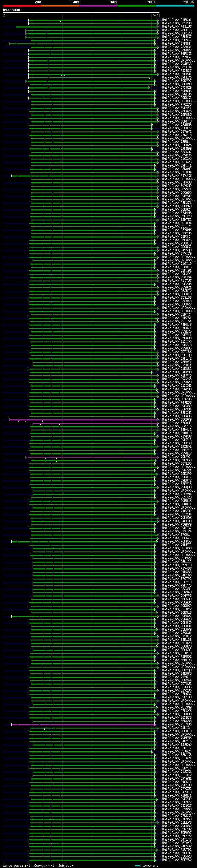
Task: Select label UniRef100_C0GXN3
Action: 176,84
